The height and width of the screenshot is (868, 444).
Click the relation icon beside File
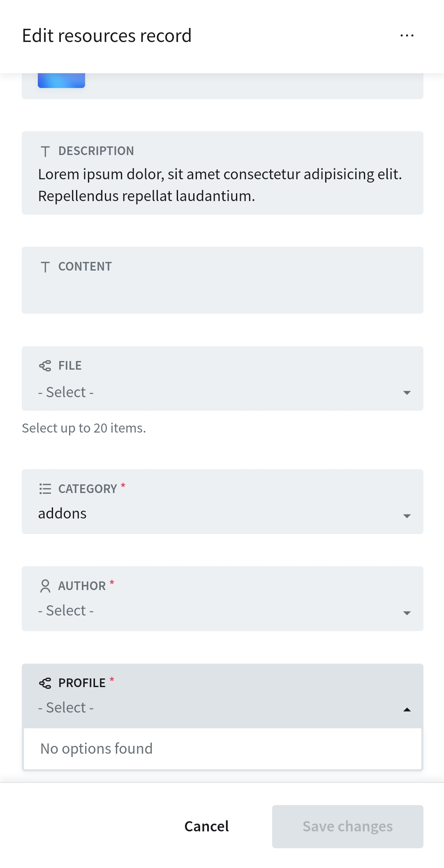[x=46, y=365]
